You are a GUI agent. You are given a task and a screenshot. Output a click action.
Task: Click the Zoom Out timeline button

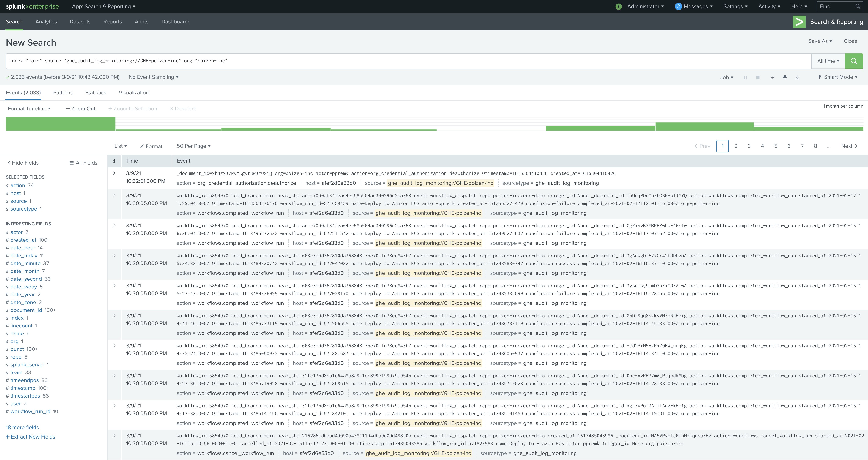[x=81, y=109]
